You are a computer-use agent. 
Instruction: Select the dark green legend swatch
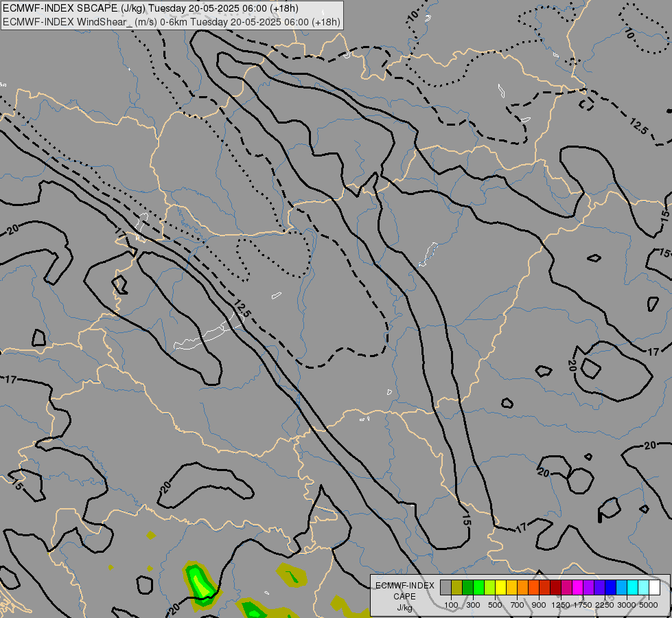pos(468,588)
